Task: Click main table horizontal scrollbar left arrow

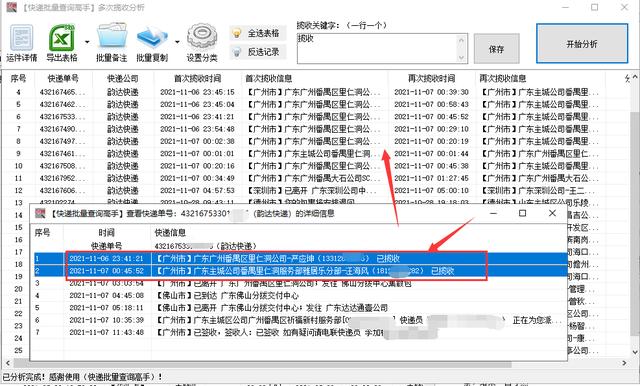Action: pos(8,363)
